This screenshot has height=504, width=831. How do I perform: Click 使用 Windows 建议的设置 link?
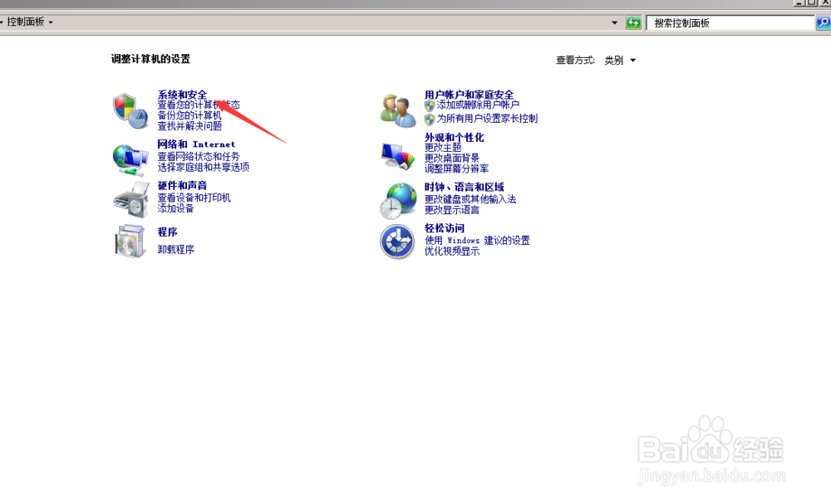477,241
